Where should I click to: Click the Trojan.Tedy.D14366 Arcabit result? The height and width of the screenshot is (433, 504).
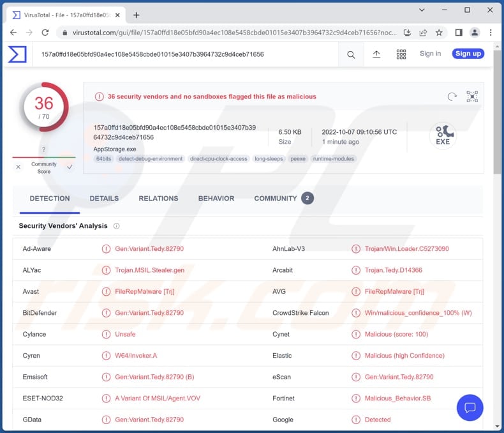(394, 270)
